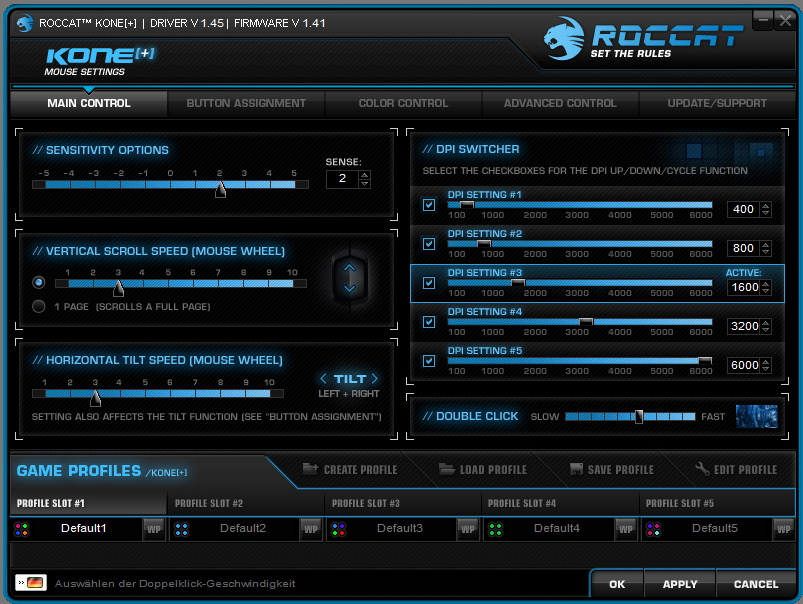803x604 pixels.
Task: Click the Edit Profile wrench icon
Action: (x=702, y=469)
